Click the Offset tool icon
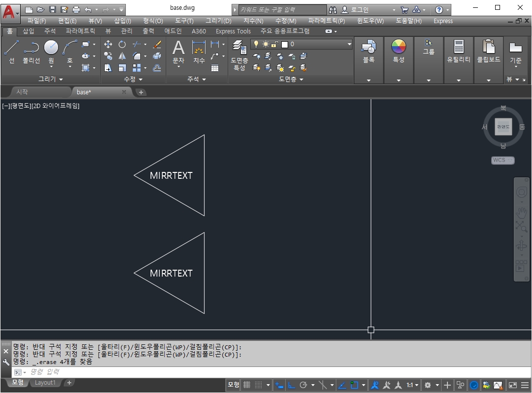The width and height of the screenshot is (532, 393). 157,68
